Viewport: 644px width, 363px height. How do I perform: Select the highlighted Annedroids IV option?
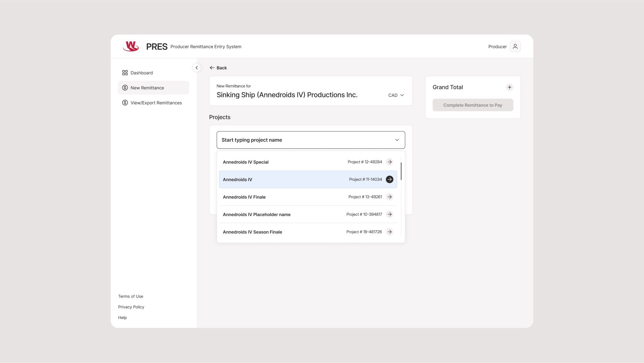(308, 179)
